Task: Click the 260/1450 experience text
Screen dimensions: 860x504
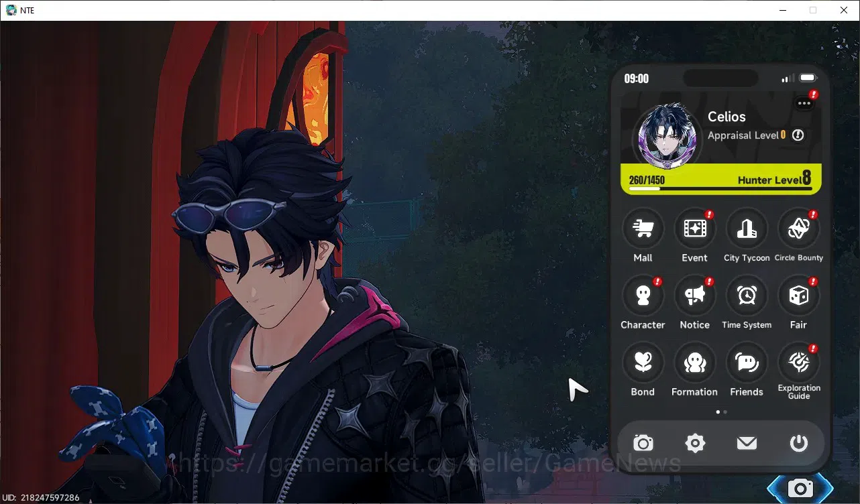Action: (647, 180)
